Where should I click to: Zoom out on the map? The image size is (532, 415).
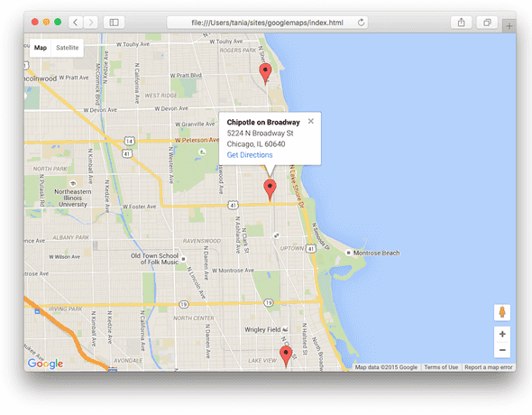502,350
